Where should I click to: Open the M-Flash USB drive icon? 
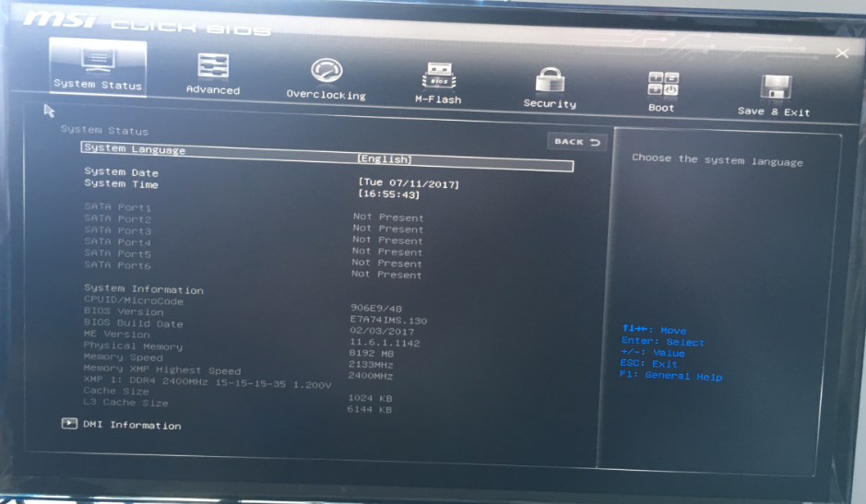[439, 76]
